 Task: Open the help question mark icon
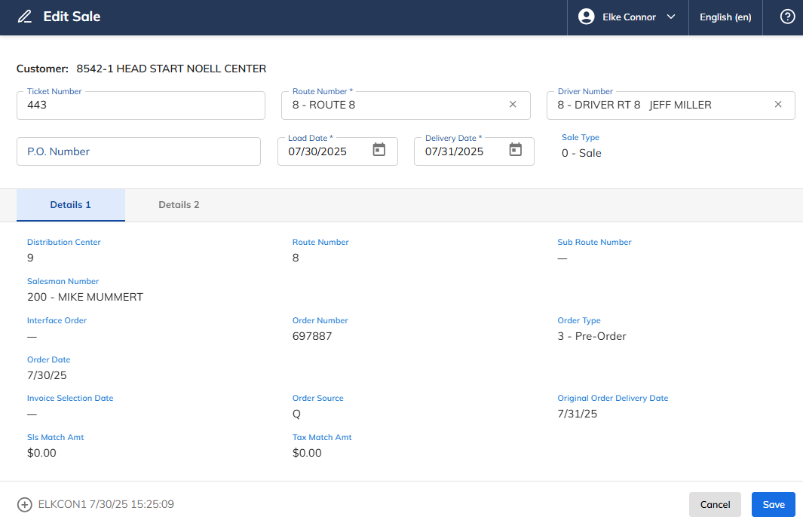(x=787, y=17)
